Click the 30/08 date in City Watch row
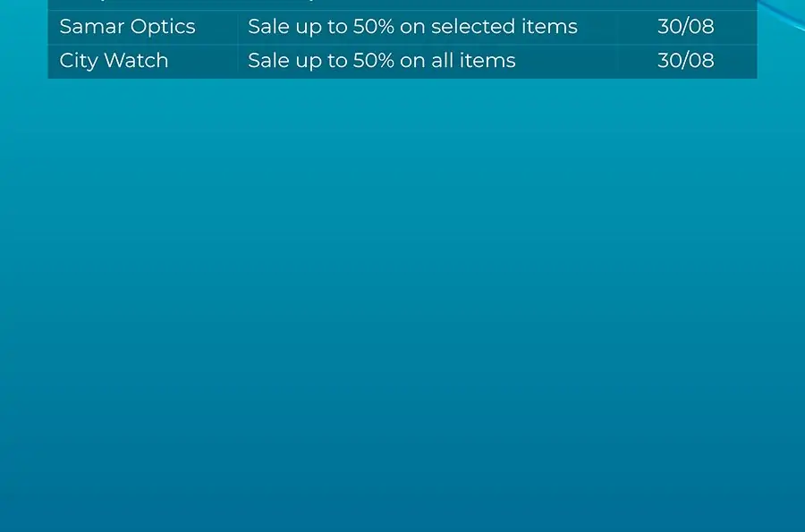 click(x=685, y=61)
